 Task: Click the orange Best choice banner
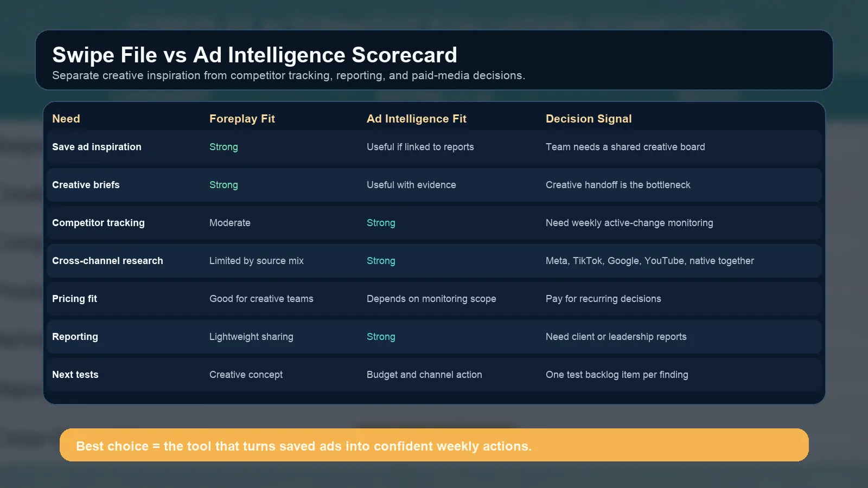(434, 445)
